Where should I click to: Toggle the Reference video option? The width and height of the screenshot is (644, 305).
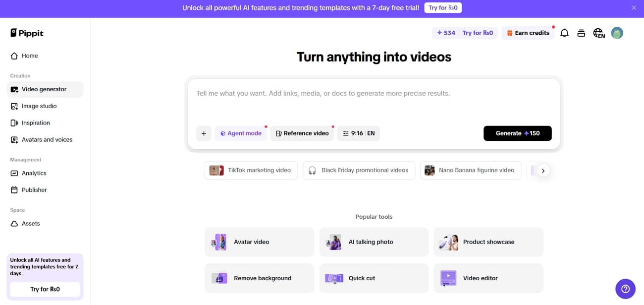[302, 133]
